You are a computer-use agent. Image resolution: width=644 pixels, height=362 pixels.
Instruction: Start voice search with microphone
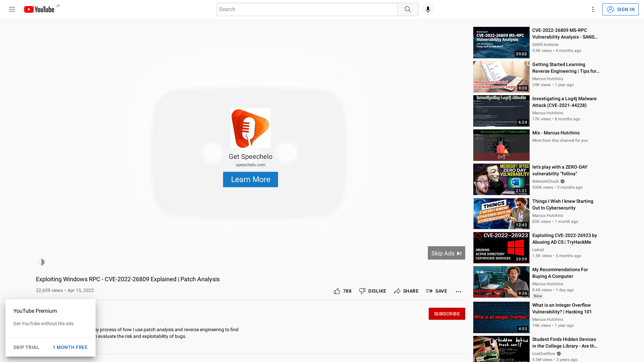pyautogui.click(x=428, y=9)
